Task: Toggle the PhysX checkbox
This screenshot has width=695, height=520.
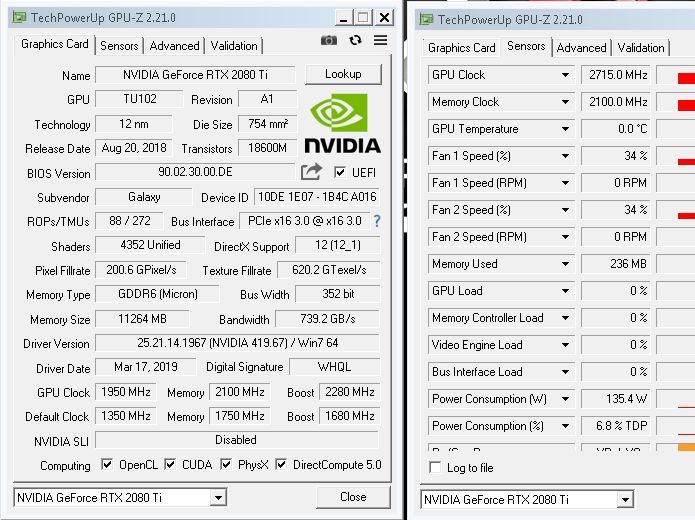Action: click(226, 464)
